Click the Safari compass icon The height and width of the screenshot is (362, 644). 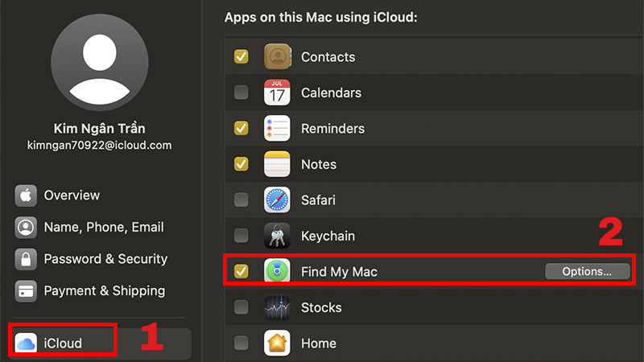click(278, 200)
